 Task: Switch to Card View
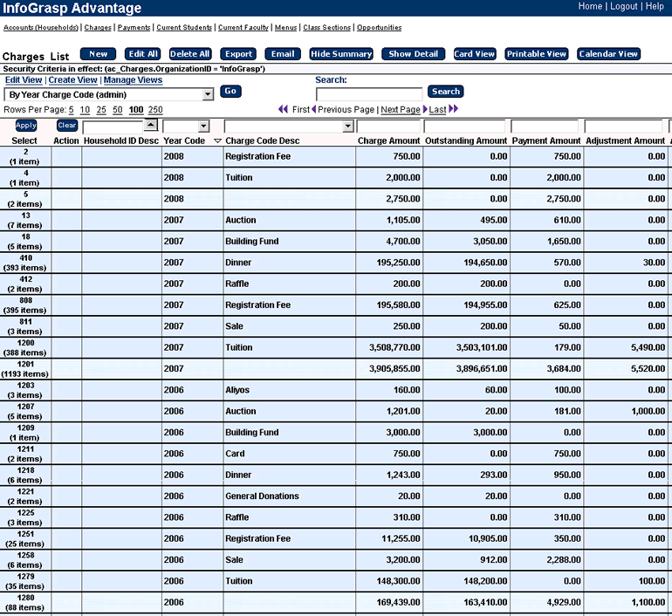(x=475, y=54)
